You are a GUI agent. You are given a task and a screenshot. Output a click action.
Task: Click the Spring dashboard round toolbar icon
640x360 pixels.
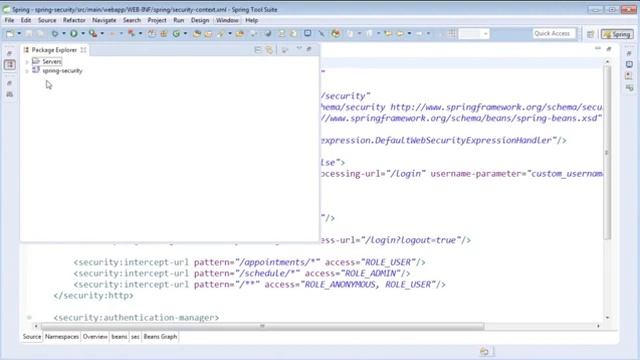coord(336,34)
